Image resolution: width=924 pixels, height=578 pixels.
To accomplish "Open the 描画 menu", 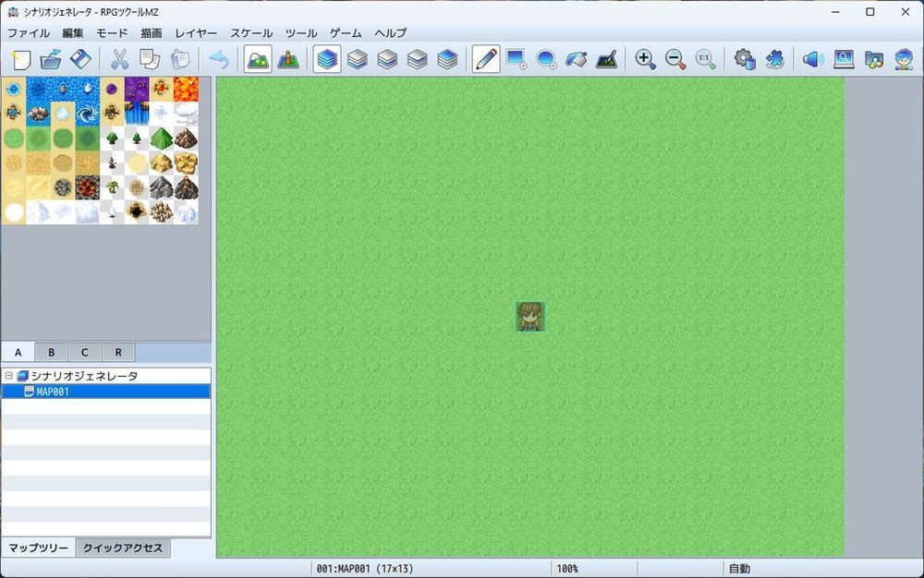I will click(152, 33).
